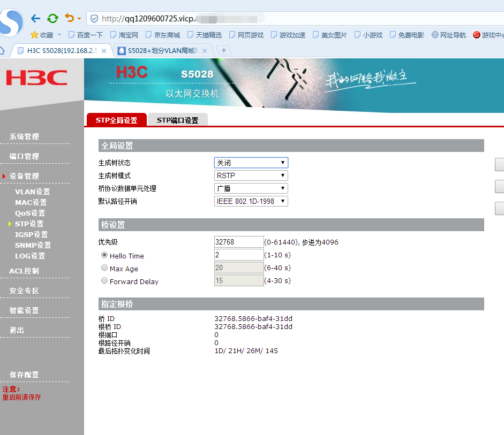Select the Forward Delay radio button
The width and height of the screenshot is (504, 435).
[104, 280]
